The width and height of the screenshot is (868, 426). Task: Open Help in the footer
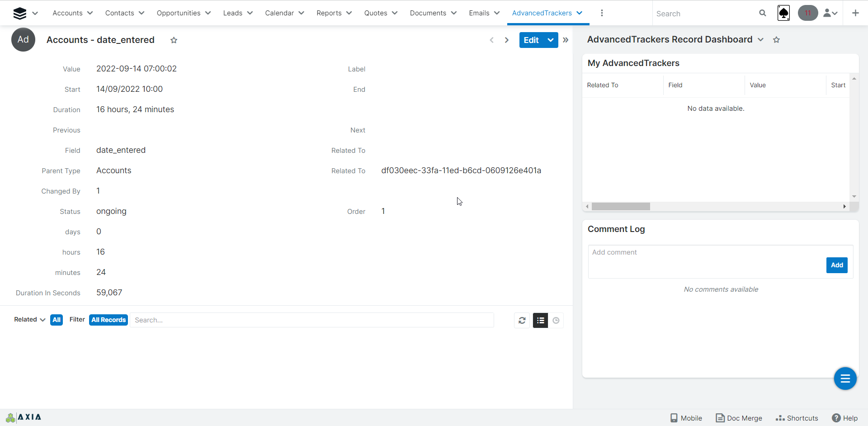point(845,418)
